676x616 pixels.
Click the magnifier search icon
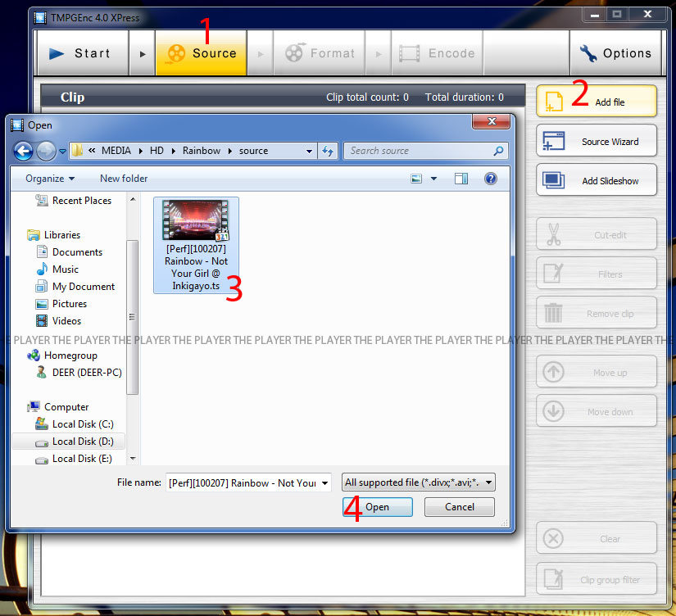[x=499, y=151]
